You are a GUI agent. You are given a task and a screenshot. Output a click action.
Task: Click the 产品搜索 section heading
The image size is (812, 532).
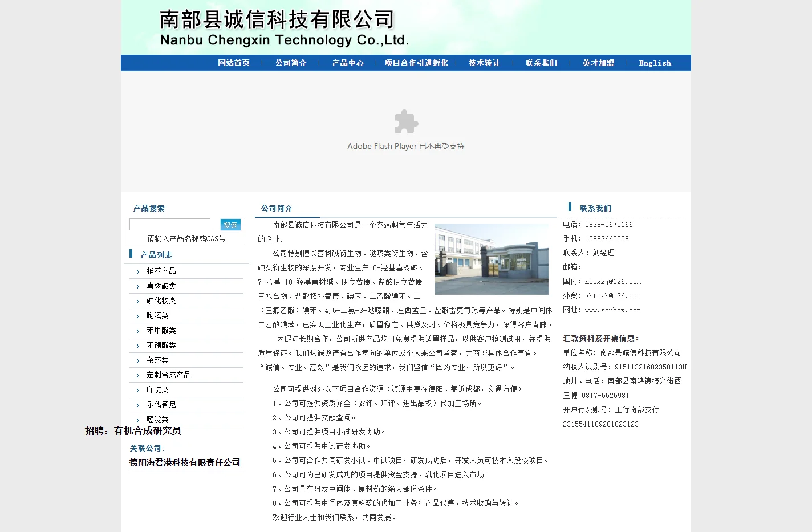(149, 208)
